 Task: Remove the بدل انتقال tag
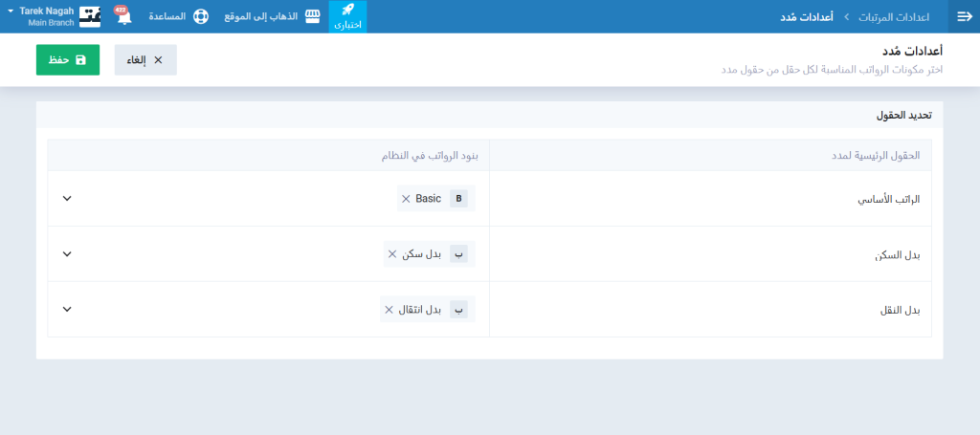[389, 310]
